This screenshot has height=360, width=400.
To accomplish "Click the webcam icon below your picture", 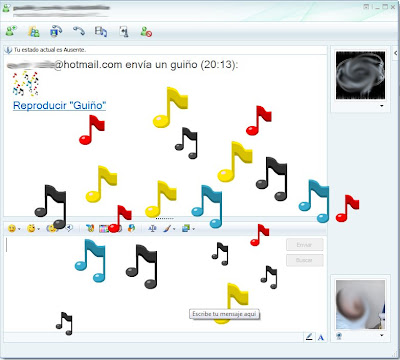I will pos(339,336).
